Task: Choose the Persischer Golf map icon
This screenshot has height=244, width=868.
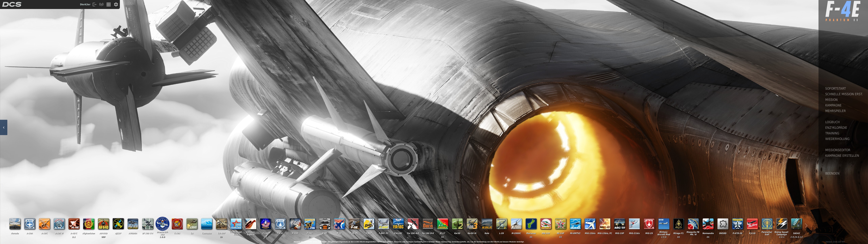Action: tap(767, 224)
